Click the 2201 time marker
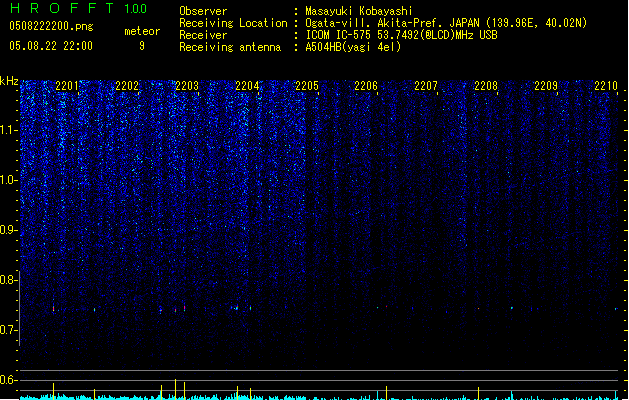 click(x=67, y=86)
